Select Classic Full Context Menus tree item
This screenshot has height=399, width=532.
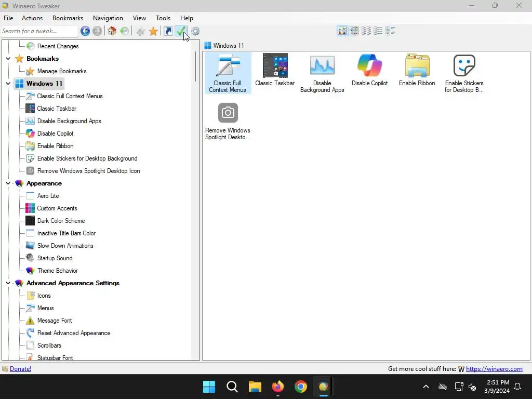click(70, 96)
